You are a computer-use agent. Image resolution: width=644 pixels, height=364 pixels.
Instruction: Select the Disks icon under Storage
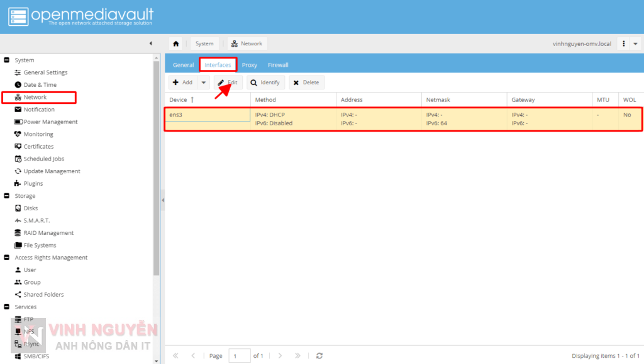click(x=31, y=208)
